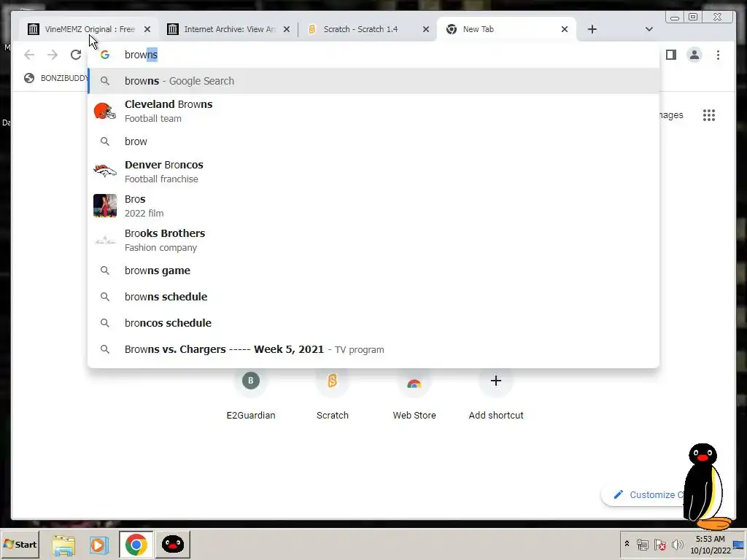Pick the 'browns game' suggestion
This screenshot has width=747, height=560.
(373, 271)
